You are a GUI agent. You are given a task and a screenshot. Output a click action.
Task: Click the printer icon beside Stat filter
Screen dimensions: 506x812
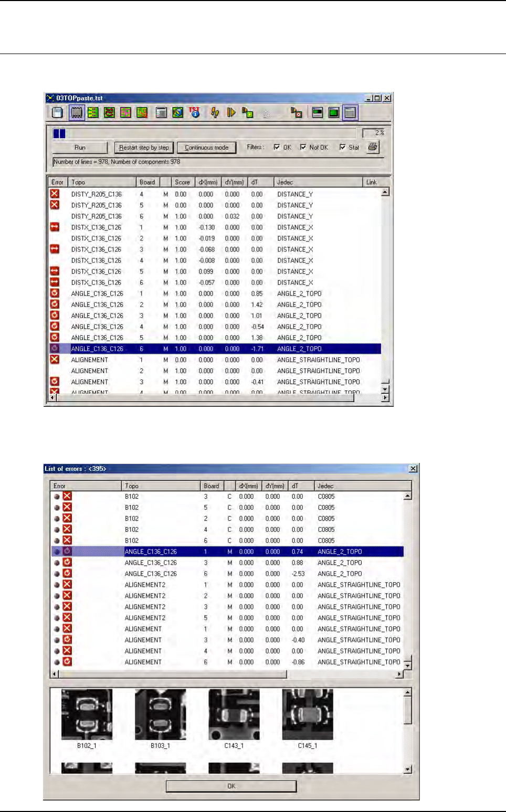pyautogui.click(x=373, y=147)
